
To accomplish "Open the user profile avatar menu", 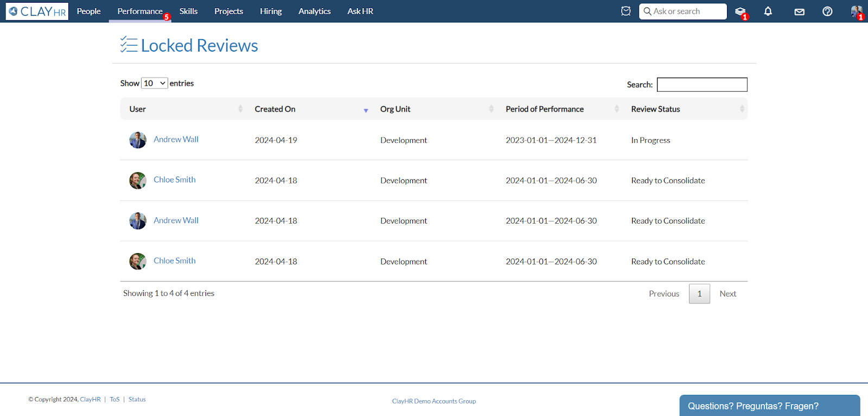I will click(x=856, y=11).
